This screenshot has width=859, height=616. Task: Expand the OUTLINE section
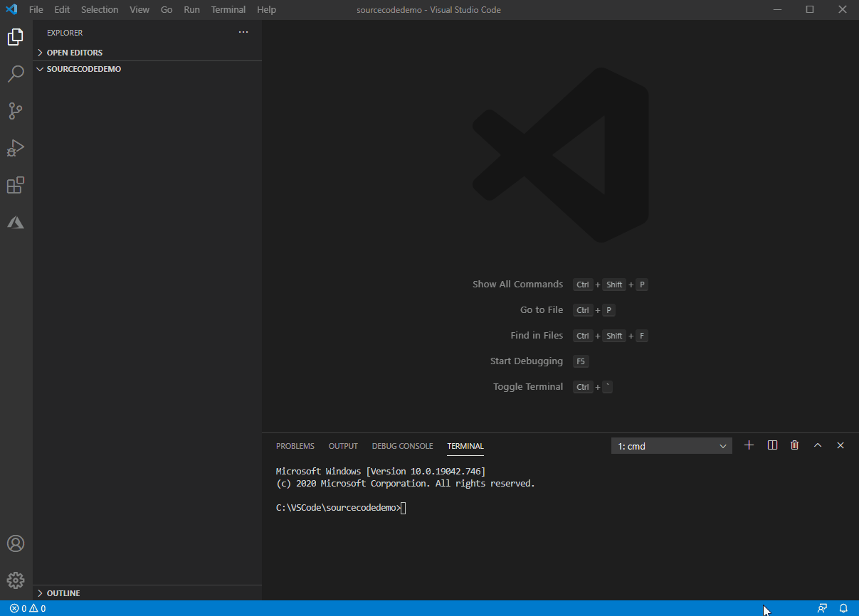[63, 593]
